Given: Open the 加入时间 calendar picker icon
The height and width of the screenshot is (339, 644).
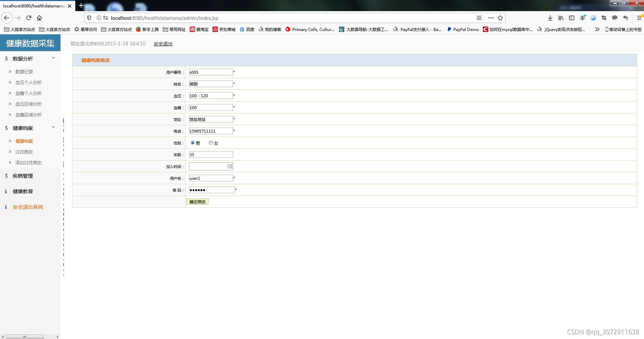Looking at the screenshot, I should (x=230, y=166).
